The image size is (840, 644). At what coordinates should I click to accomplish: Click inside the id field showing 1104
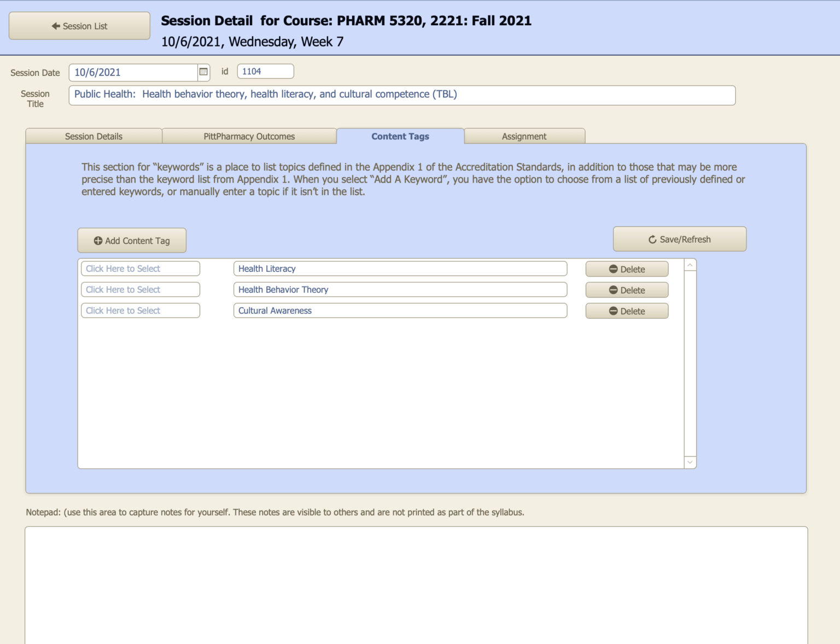click(x=265, y=71)
